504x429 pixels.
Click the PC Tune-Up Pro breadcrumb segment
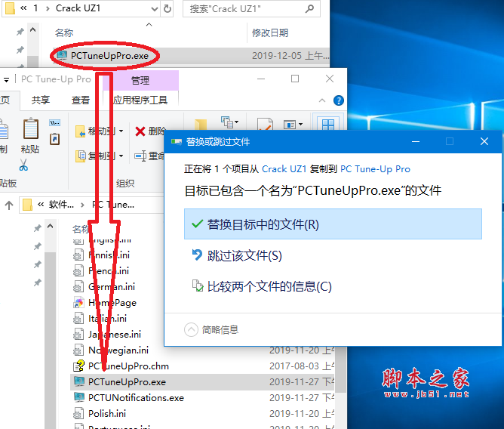[113, 205]
